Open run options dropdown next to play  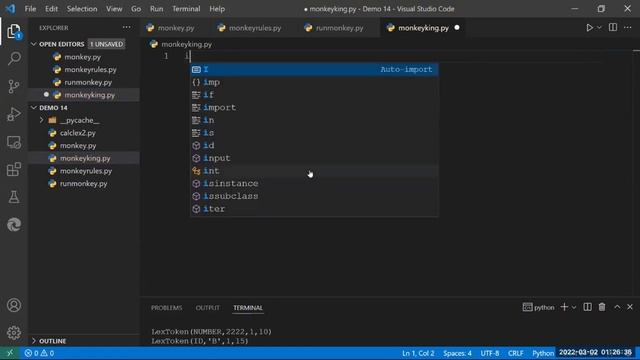tap(599, 28)
